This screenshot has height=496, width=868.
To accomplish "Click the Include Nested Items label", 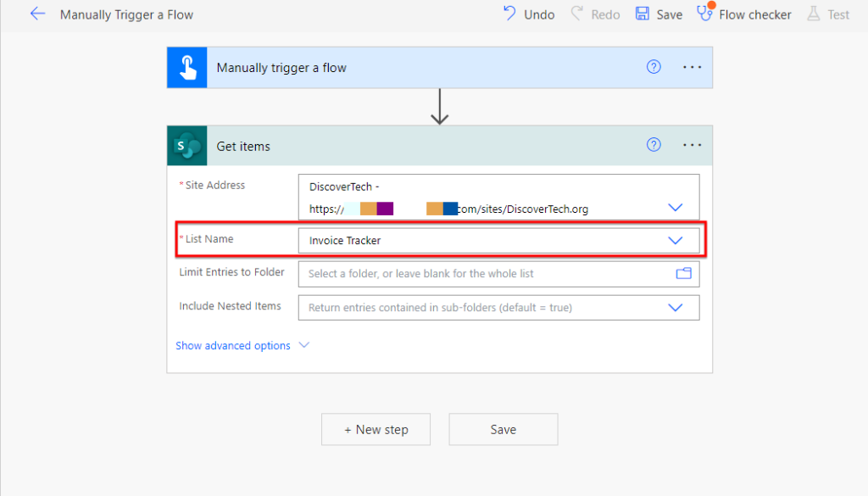I will pyautogui.click(x=230, y=305).
